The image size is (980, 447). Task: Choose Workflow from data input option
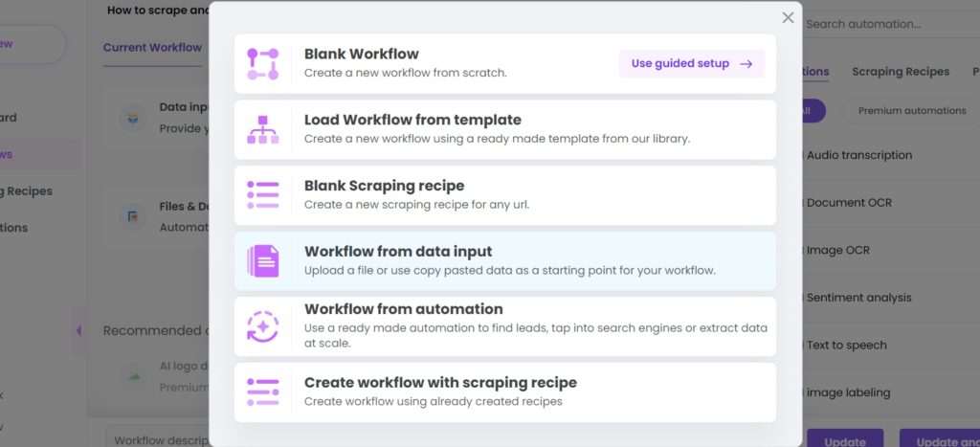(x=505, y=261)
